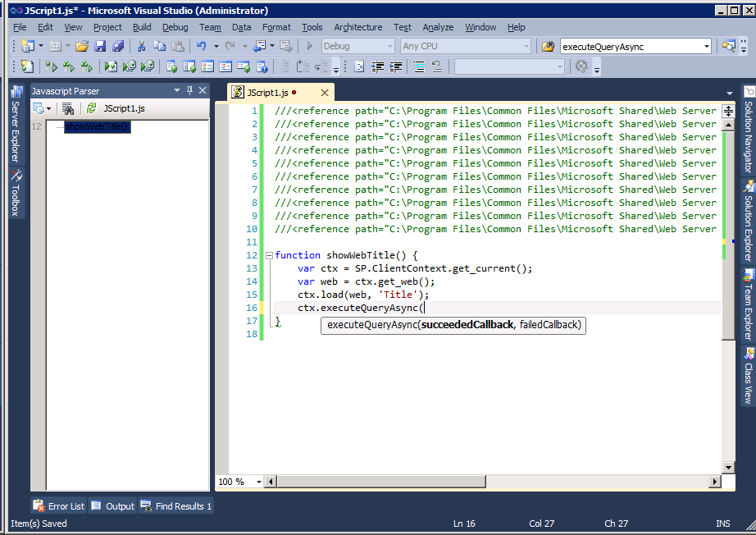Open the Solution Explorer side tab
Viewport: 756px width, 535px height.
pyautogui.click(x=748, y=221)
